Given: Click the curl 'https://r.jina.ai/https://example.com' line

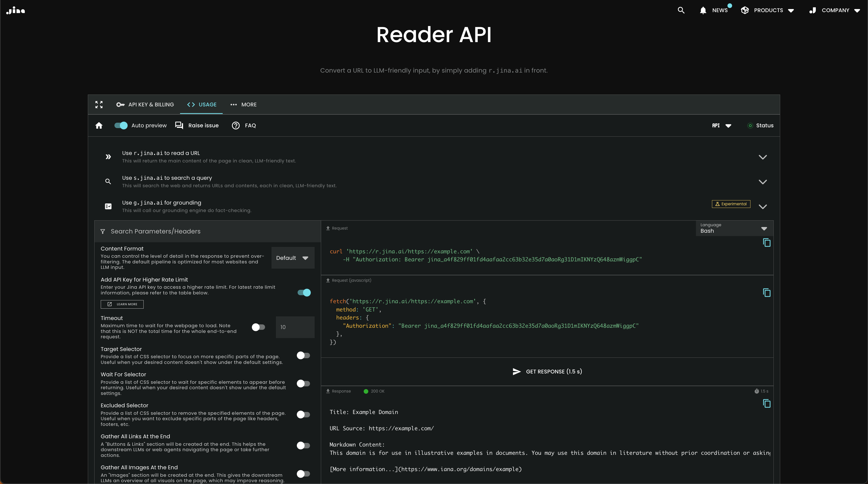Looking at the screenshot, I should click(404, 251).
